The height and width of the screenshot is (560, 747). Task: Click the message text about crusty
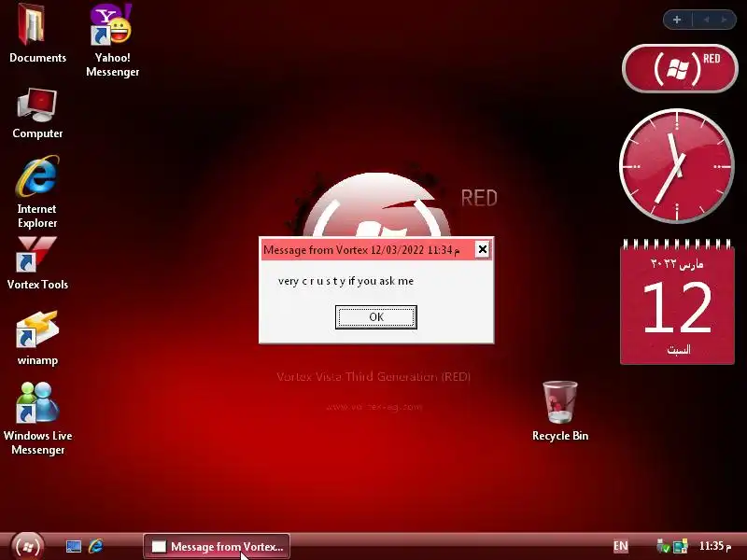click(x=345, y=281)
